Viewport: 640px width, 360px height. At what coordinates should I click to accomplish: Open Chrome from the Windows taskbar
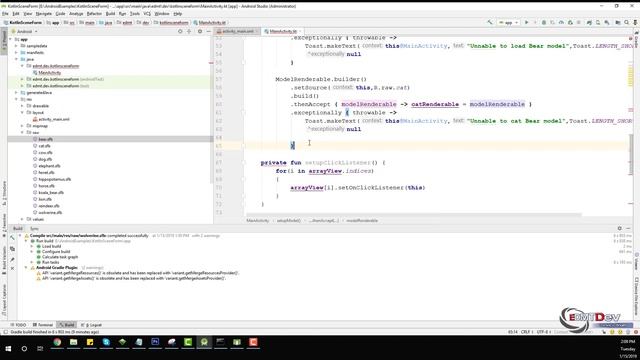tap(57, 342)
